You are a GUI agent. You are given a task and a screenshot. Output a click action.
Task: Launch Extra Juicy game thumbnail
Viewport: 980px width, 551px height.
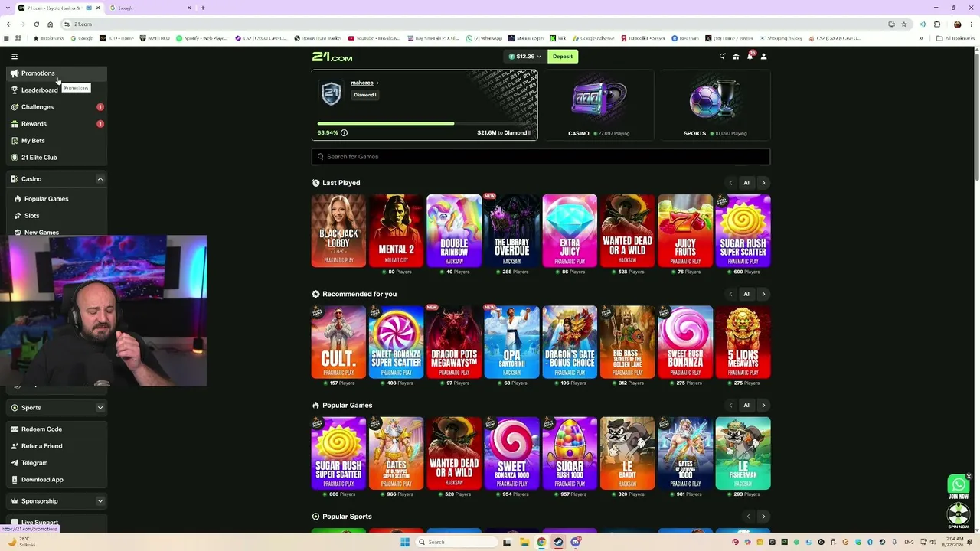coord(570,231)
